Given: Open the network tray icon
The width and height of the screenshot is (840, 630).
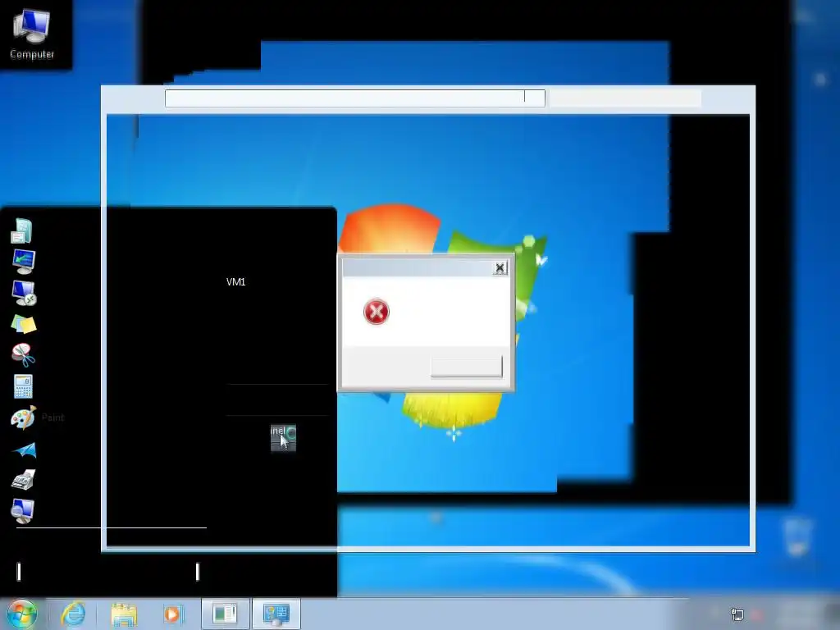Looking at the screenshot, I should coord(737,614).
